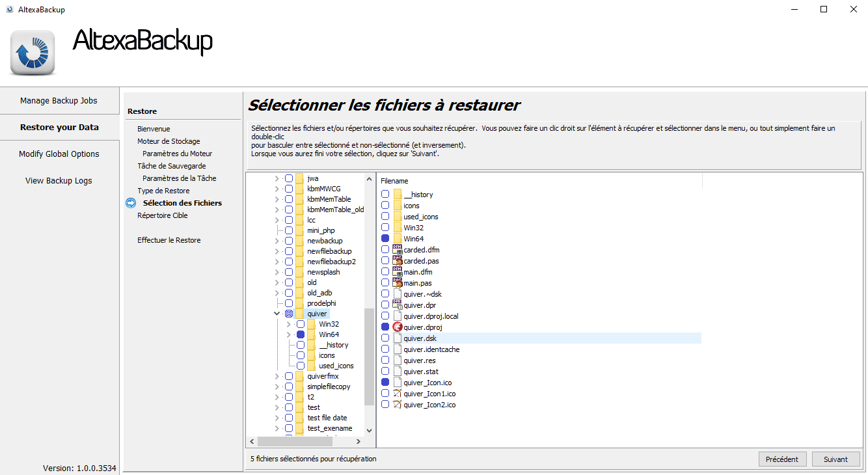Open the Tâche de Sauvegarde step
This screenshot has width=868, height=475.
172,166
